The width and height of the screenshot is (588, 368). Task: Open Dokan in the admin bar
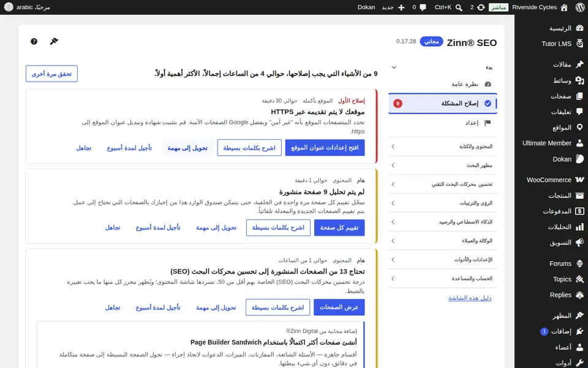[x=366, y=7]
